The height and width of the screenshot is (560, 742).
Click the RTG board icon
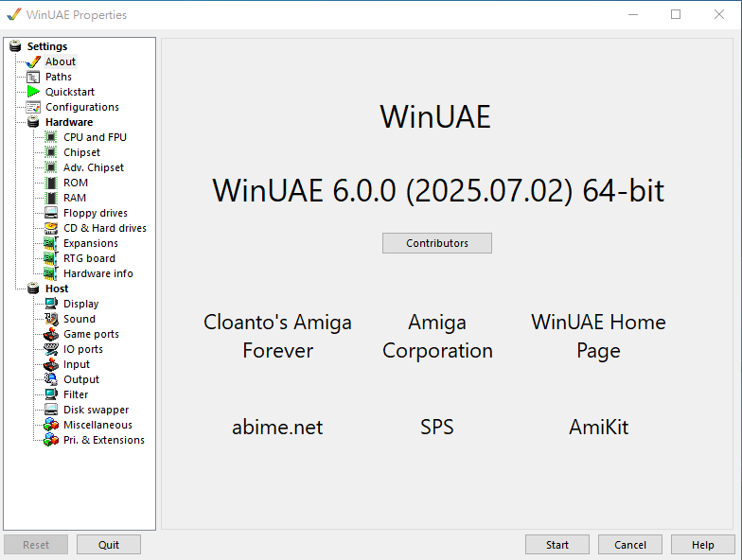click(51, 258)
